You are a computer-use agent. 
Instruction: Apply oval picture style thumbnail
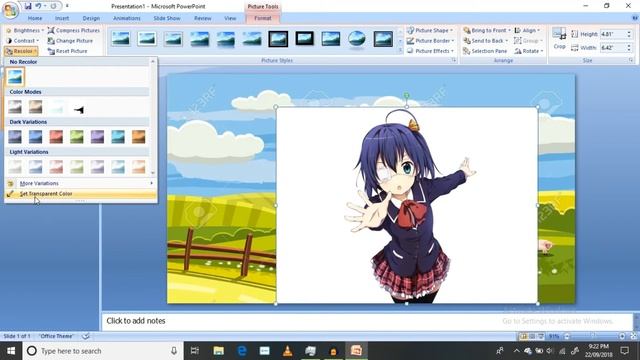(x=357, y=39)
